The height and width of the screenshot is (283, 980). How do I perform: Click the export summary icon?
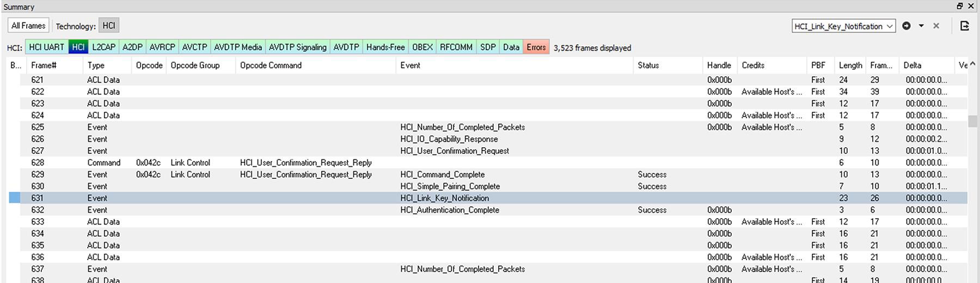[x=964, y=26]
